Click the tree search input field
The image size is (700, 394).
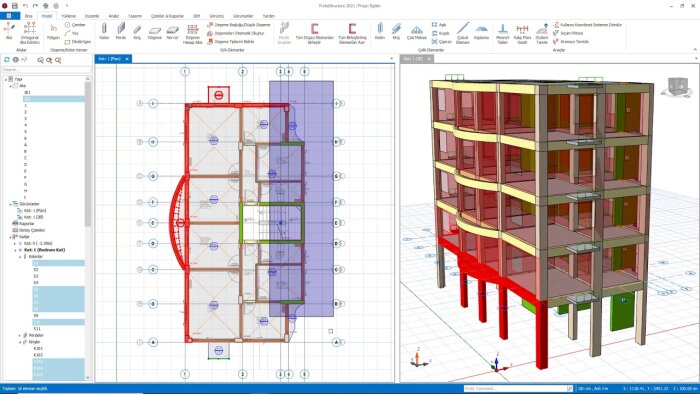tap(46, 70)
